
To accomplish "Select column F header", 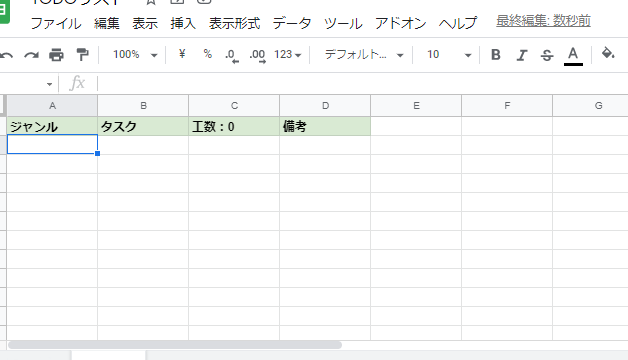I will 507,106.
